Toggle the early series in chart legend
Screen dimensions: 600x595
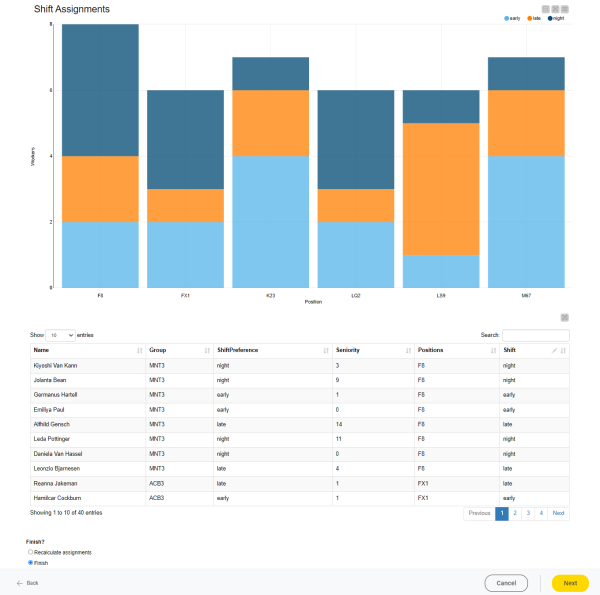click(x=512, y=18)
